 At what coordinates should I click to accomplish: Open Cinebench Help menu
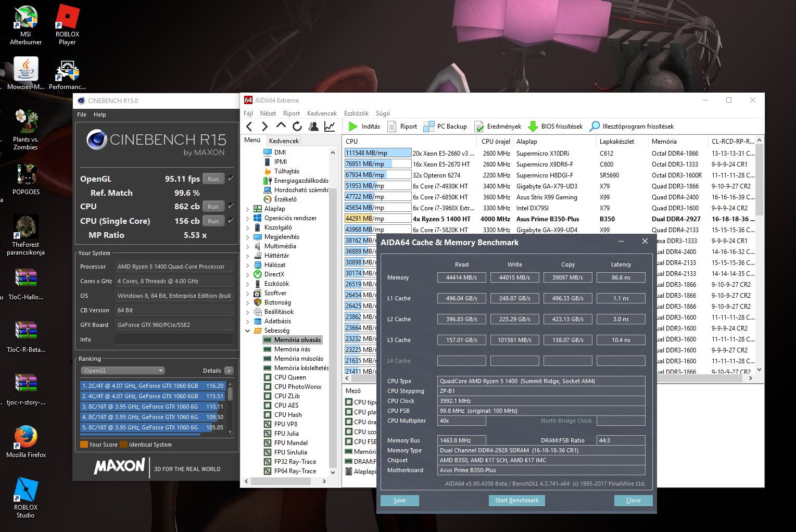coord(100,115)
